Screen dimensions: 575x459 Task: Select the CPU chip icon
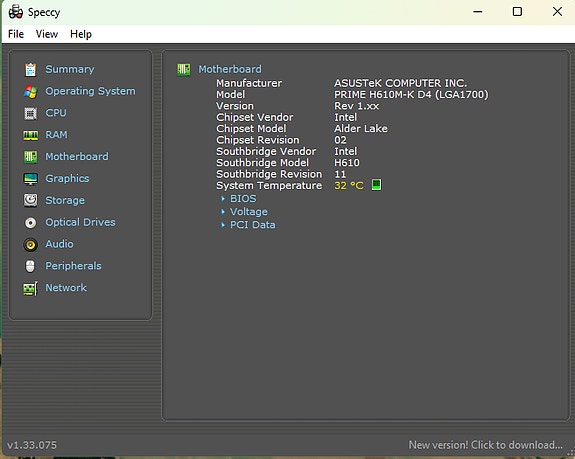(30, 113)
